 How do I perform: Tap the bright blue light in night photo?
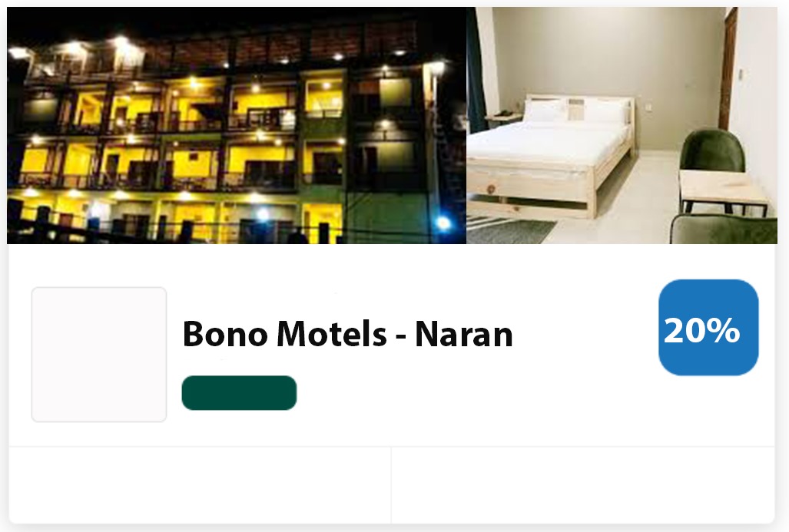tap(443, 223)
